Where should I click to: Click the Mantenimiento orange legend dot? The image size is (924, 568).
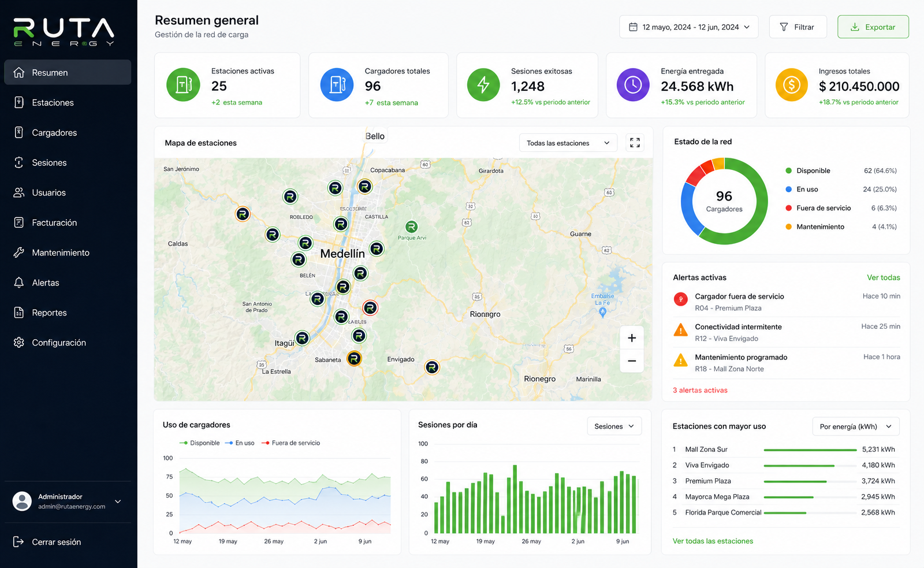pos(788,227)
